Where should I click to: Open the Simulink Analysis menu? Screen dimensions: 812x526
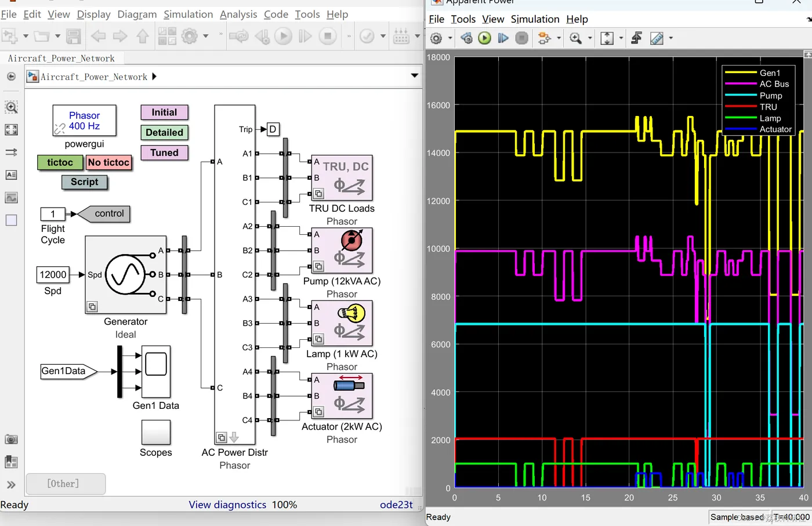(238, 14)
